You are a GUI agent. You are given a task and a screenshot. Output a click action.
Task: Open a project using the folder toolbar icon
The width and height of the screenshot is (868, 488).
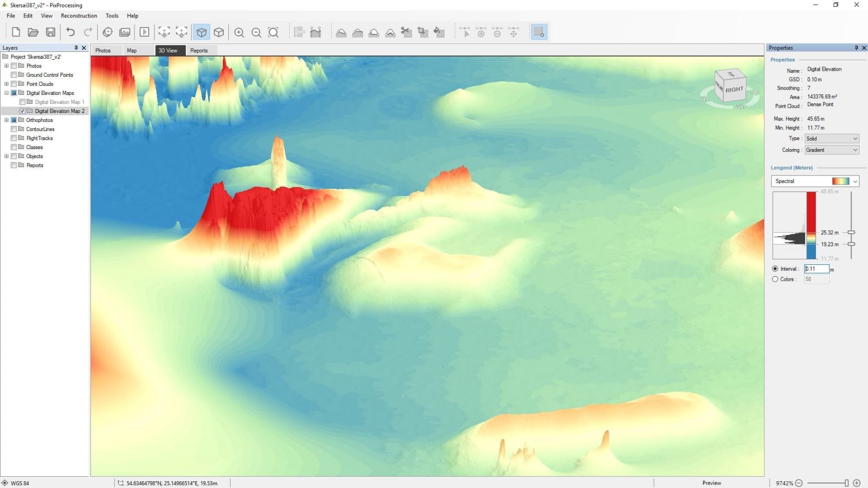click(33, 32)
